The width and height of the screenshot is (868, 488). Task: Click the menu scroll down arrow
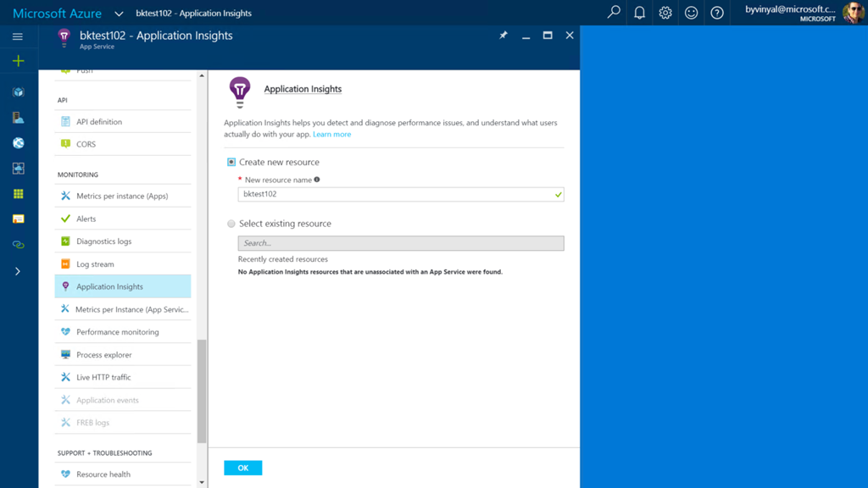(x=202, y=482)
